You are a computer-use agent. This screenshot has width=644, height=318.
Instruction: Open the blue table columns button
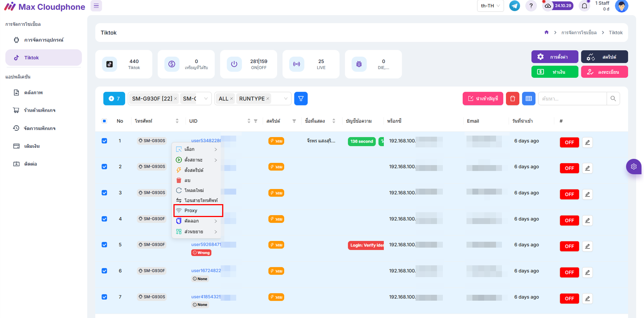tap(529, 98)
